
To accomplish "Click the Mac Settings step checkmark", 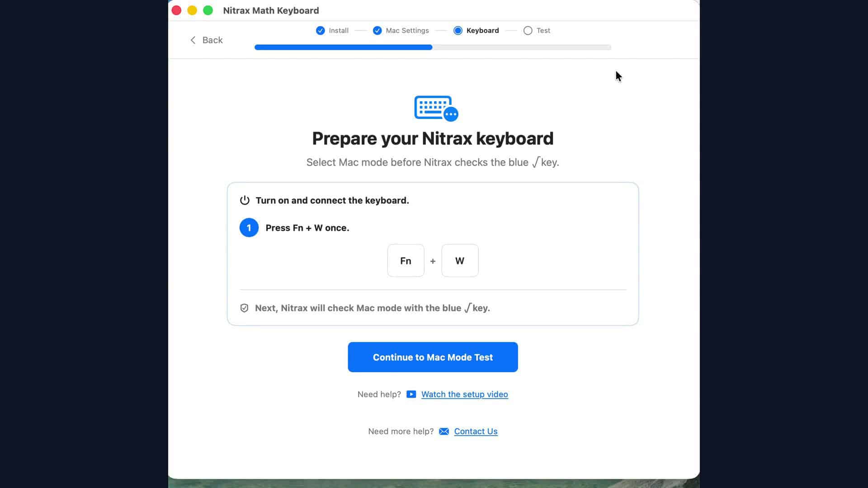I will tap(377, 31).
